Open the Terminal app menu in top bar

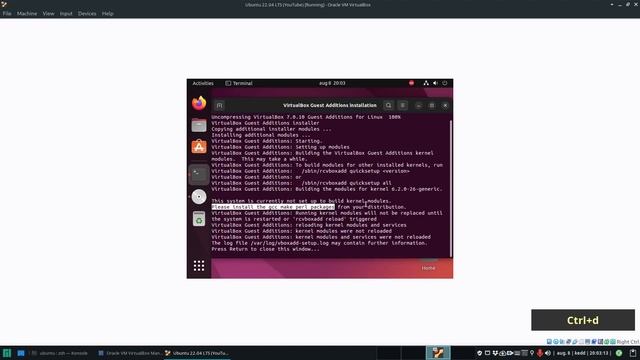point(239,83)
